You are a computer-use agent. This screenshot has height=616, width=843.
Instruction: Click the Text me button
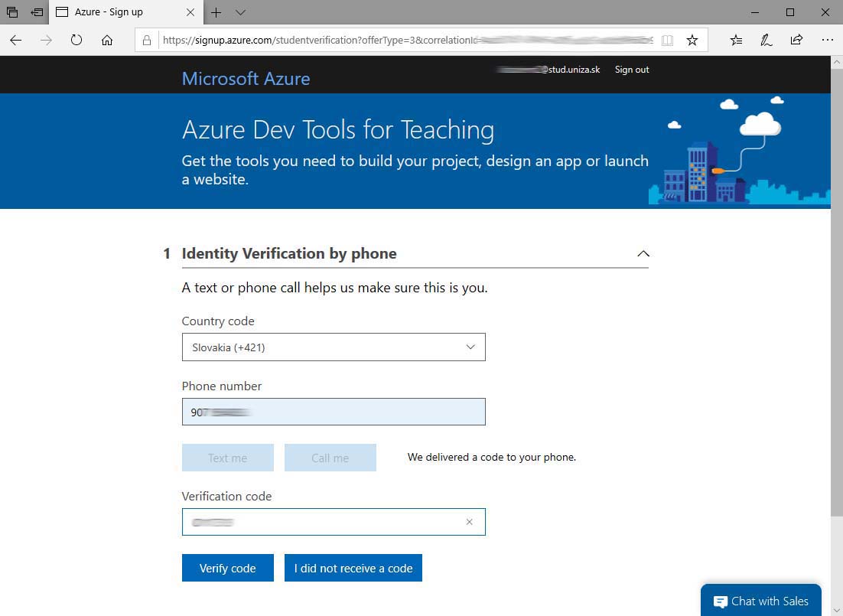(227, 458)
